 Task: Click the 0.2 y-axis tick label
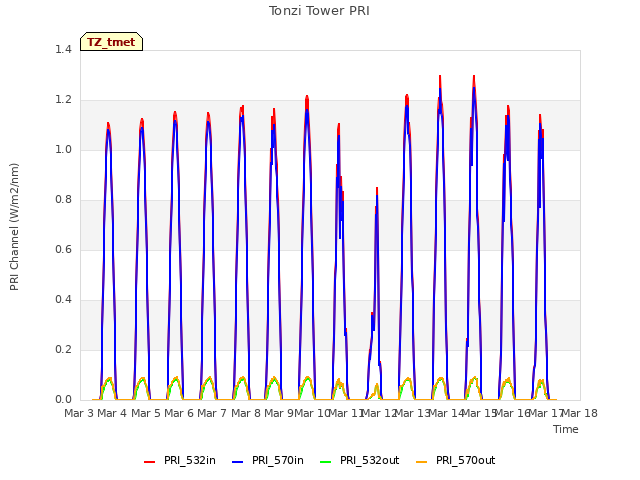coord(63,349)
